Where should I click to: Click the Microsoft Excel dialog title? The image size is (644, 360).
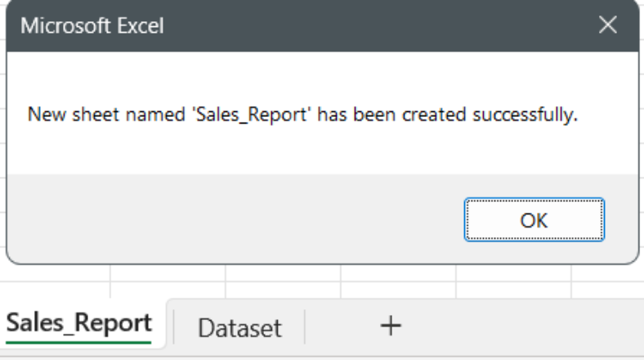(x=92, y=26)
